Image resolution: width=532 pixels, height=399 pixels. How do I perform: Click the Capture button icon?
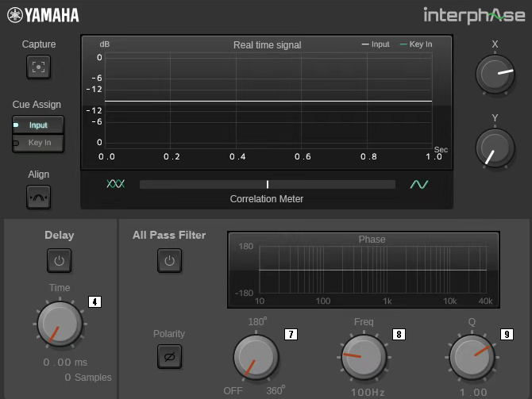38,67
